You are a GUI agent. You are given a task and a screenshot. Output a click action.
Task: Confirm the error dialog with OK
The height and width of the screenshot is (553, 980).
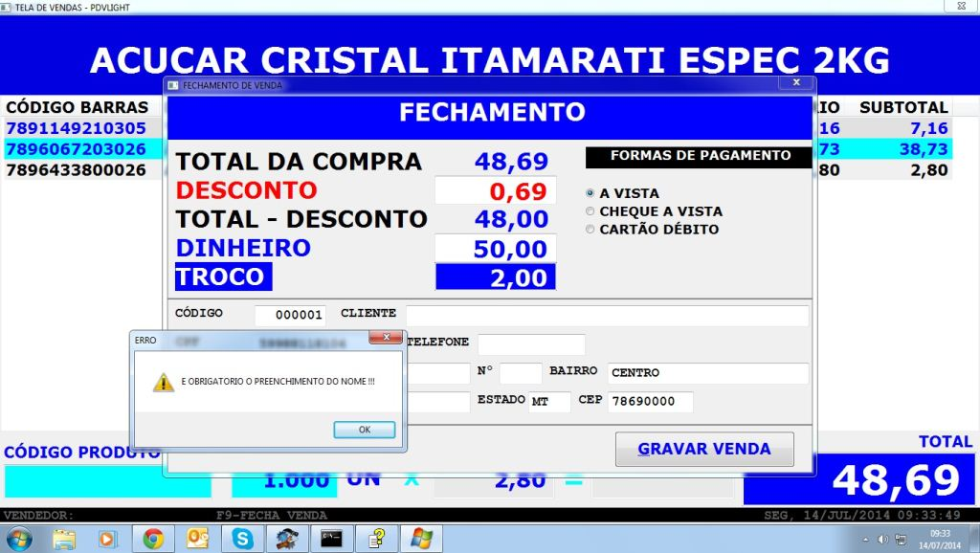(365, 430)
